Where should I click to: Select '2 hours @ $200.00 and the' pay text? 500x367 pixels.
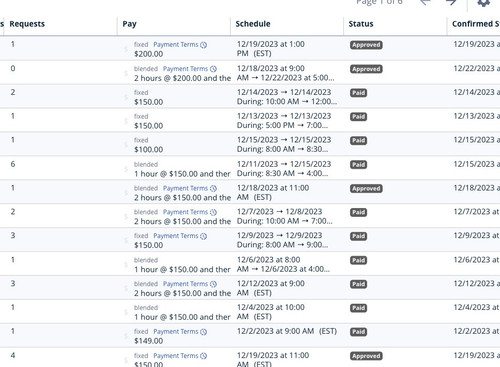pos(182,78)
